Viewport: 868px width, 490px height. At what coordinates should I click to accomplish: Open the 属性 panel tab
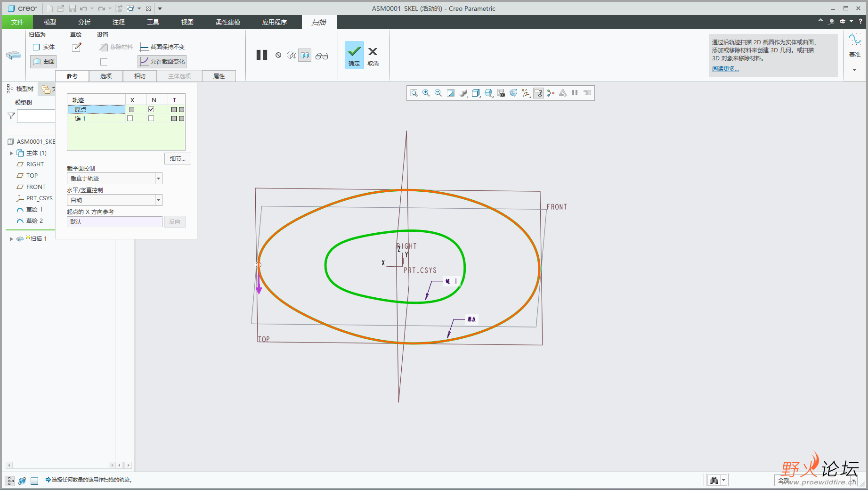(x=219, y=76)
